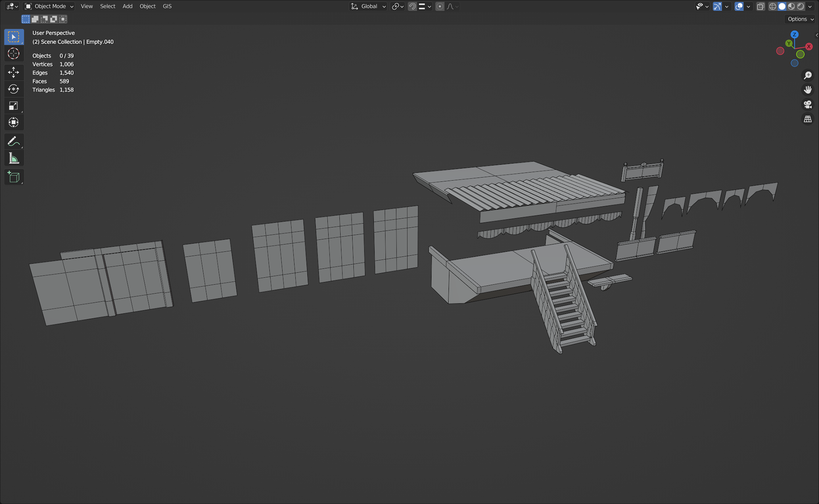Click the camera view icon
Image resolution: width=819 pixels, height=504 pixels.
[x=807, y=104]
